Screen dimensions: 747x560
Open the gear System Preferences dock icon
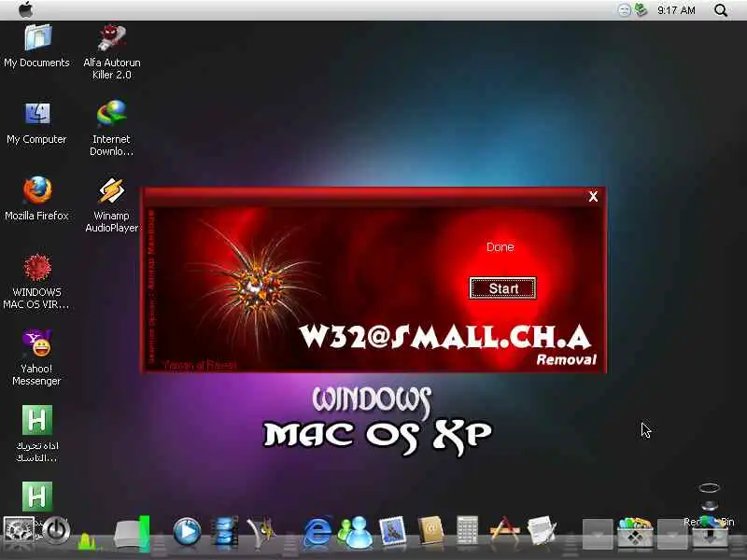click(18, 531)
